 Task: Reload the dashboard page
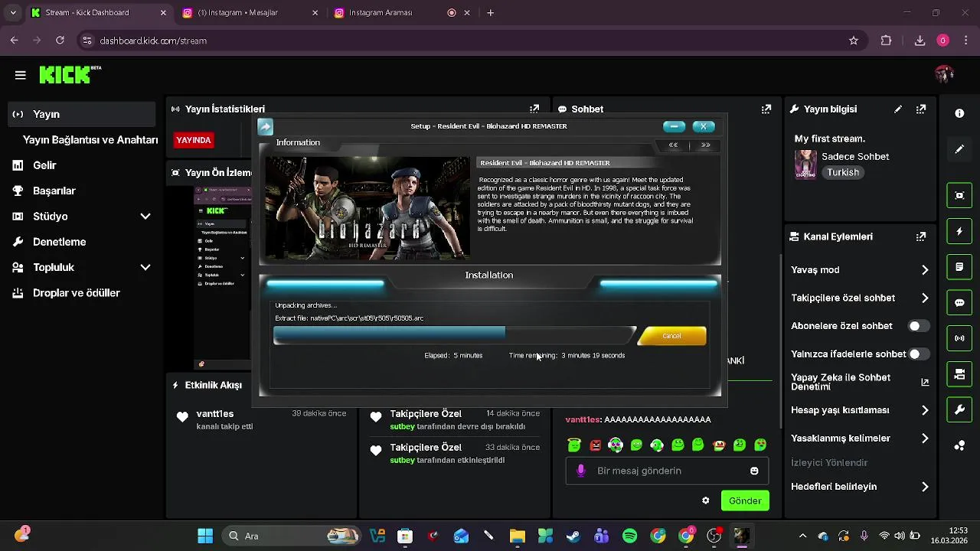[x=60, y=41]
